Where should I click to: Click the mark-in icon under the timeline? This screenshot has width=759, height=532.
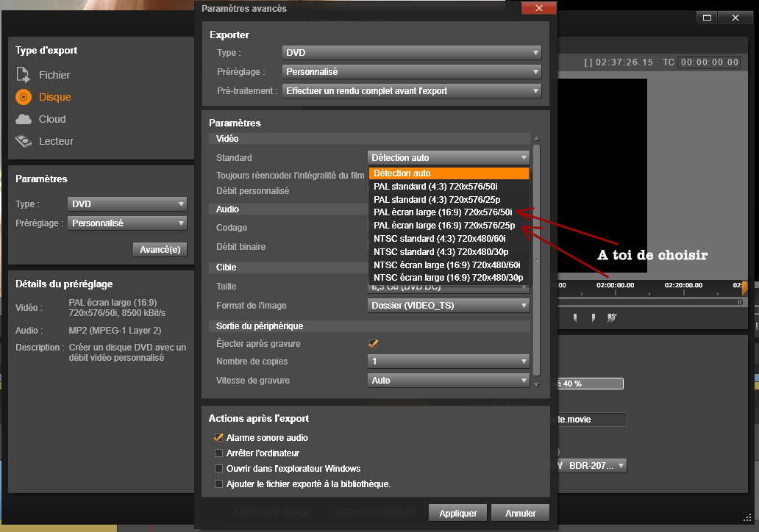click(574, 317)
